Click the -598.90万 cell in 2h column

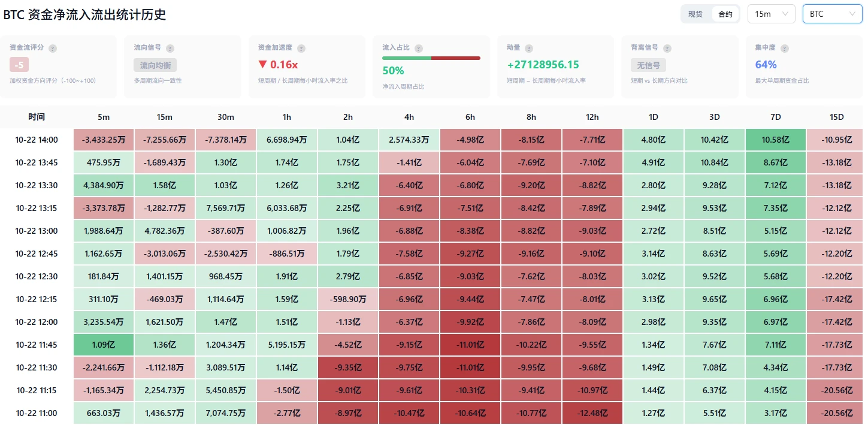(x=348, y=299)
